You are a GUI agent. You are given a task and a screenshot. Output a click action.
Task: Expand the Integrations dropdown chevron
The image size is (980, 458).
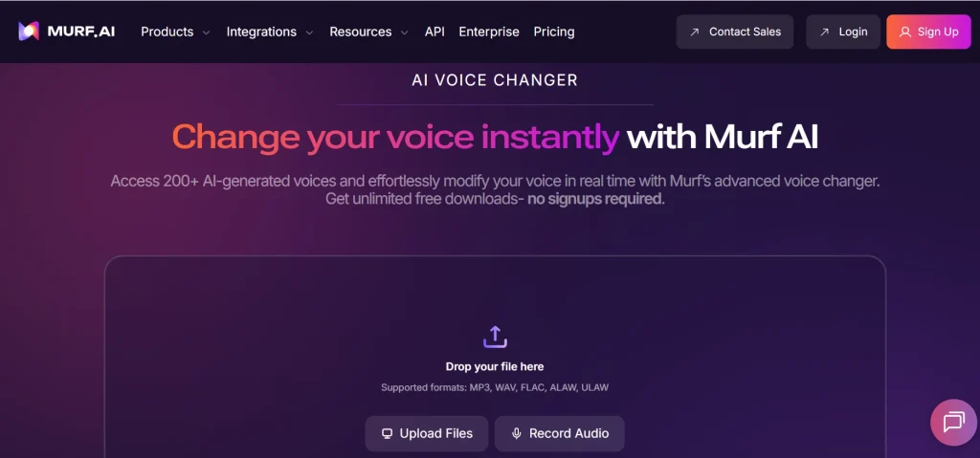click(309, 33)
